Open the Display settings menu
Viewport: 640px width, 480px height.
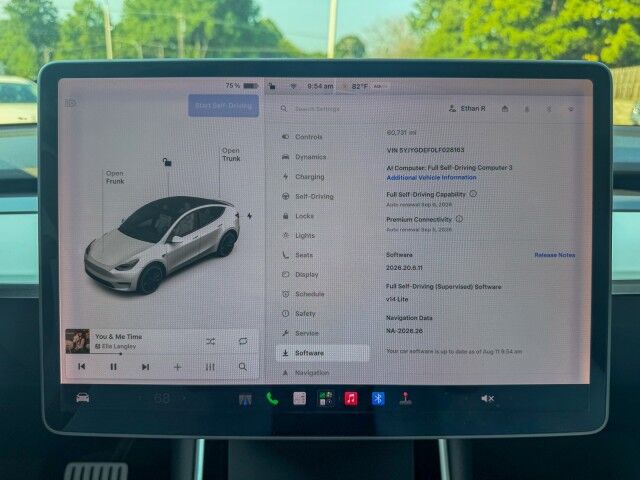(x=300, y=275)
